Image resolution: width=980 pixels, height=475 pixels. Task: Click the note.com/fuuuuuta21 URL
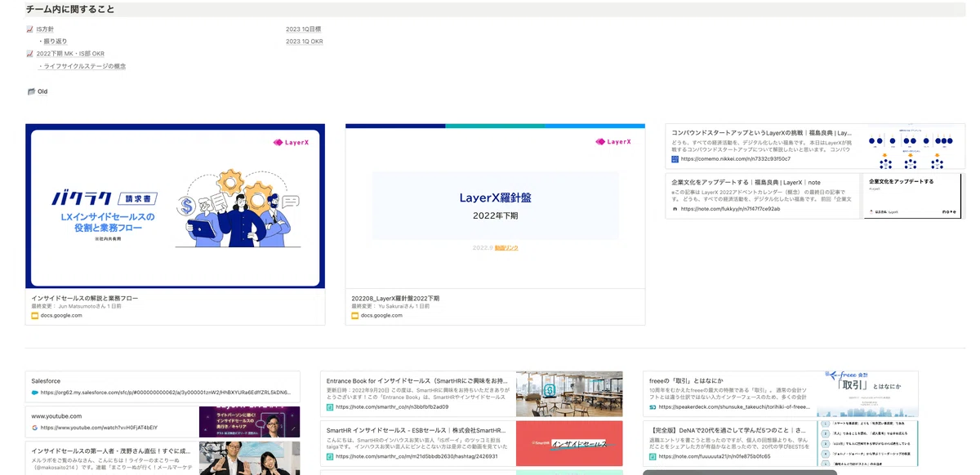pos(715,456)
